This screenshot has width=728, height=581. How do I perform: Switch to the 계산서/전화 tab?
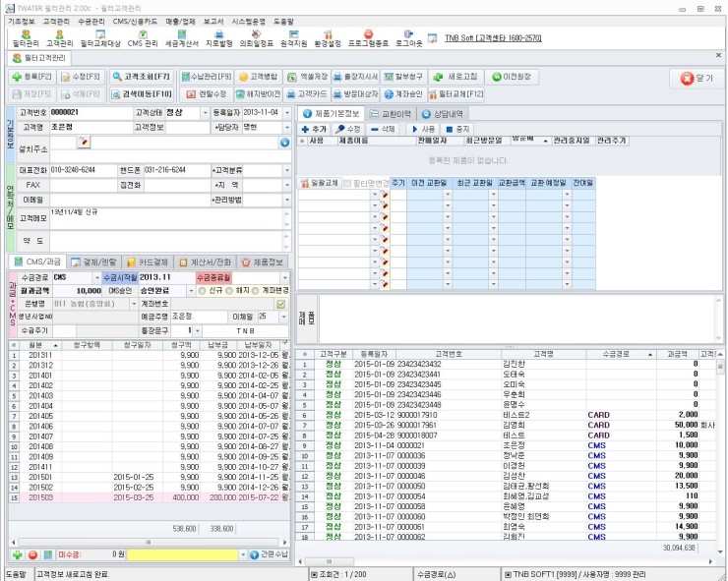coord(206,262)
